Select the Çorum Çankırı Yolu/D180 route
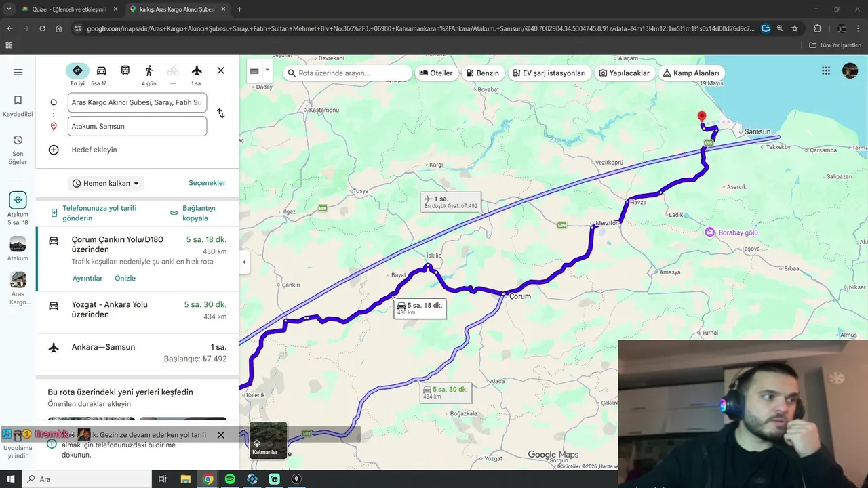Screen dimensions: 868x488 [x=138, y=258]
